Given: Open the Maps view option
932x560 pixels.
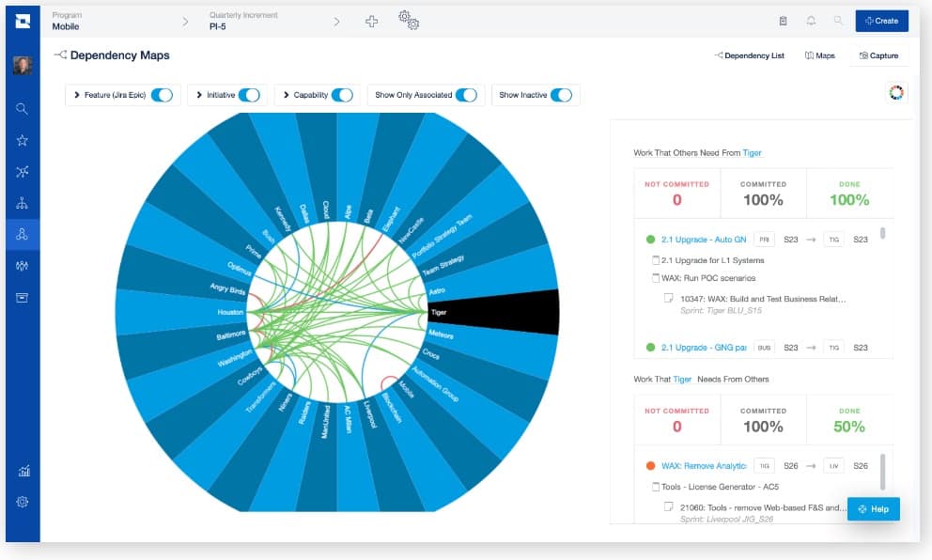Looking at the screenshot, I should tap(819, 55).
